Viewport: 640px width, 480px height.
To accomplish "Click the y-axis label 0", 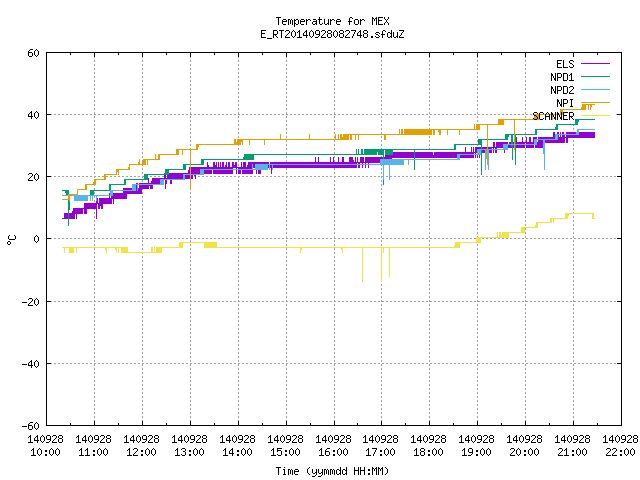I will point(37,239).
